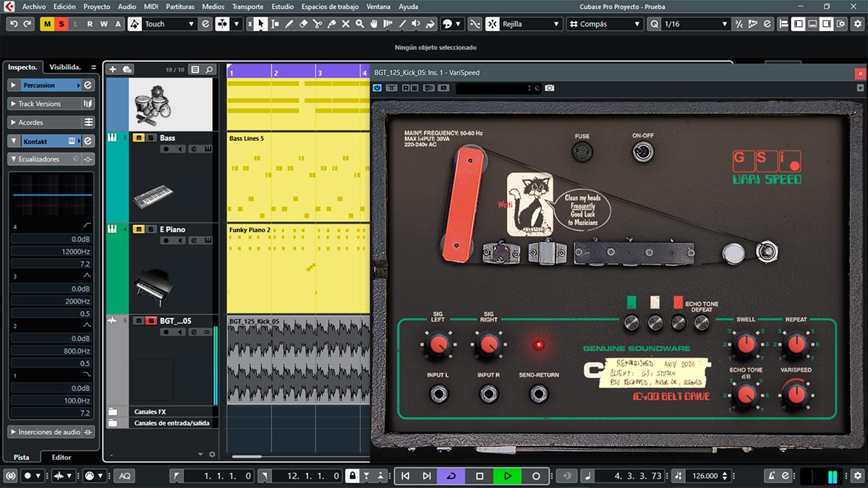Click the tempo 126.000 field

706,476
